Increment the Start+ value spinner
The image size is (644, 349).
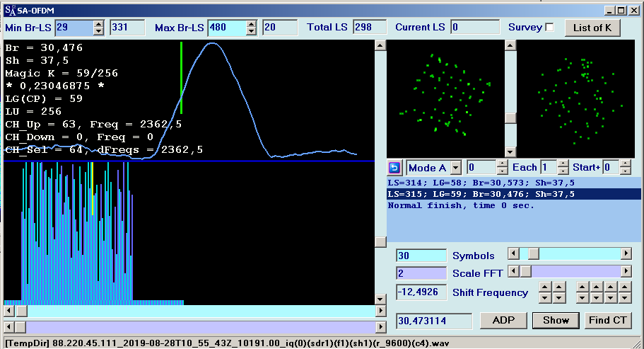pos(625,164)
